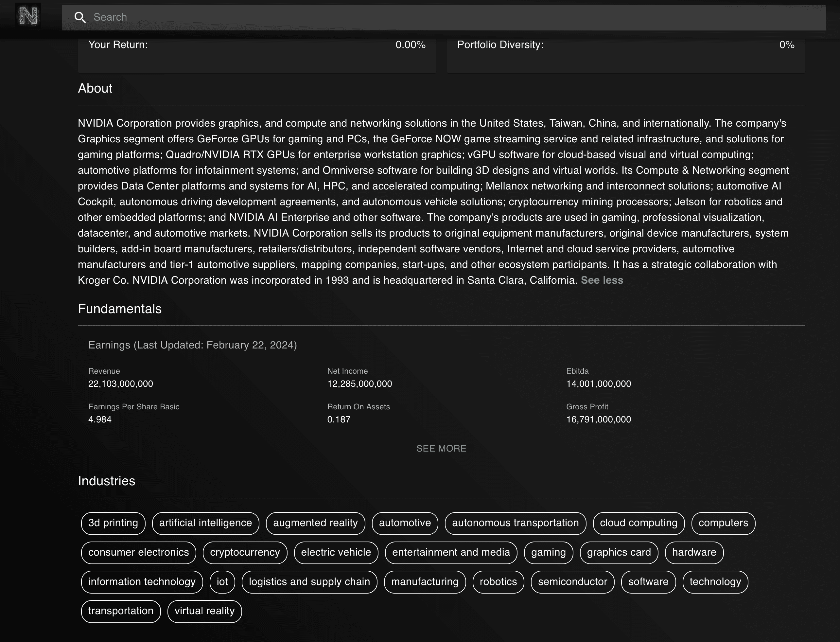The height and width of the screenshot is (642, 840).
Task: Collapse description with See less
Action: tap(602, 280)
